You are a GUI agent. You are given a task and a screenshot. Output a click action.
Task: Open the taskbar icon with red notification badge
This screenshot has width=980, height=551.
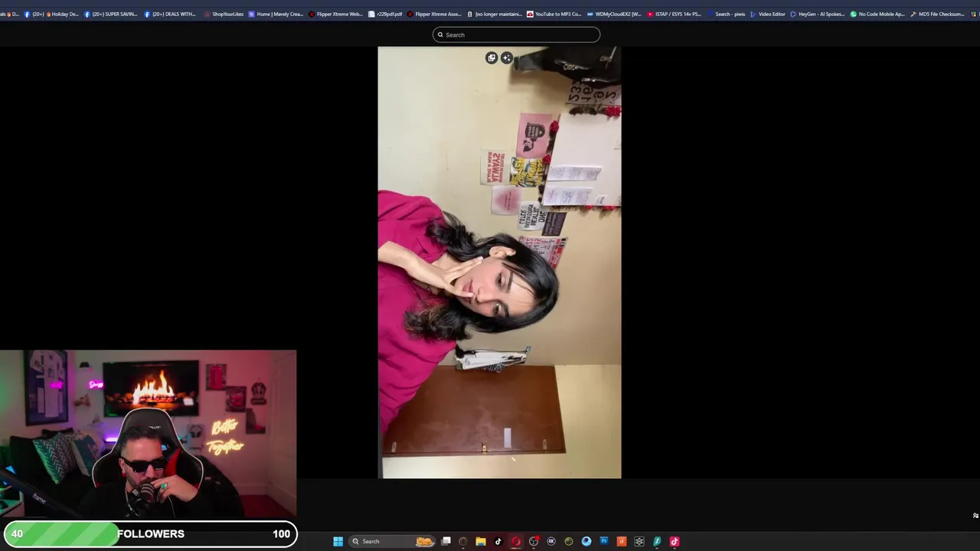534,541
